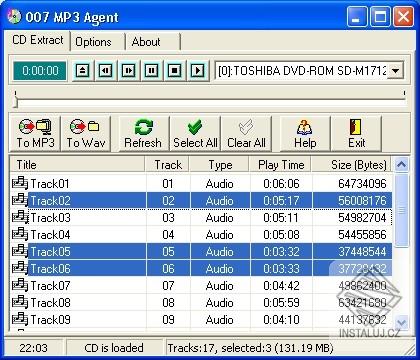Viewport: 420px width, 360px height.
Task: Click the Track05 music note icon
Action: pyautogui.click(x=20, y=251)
